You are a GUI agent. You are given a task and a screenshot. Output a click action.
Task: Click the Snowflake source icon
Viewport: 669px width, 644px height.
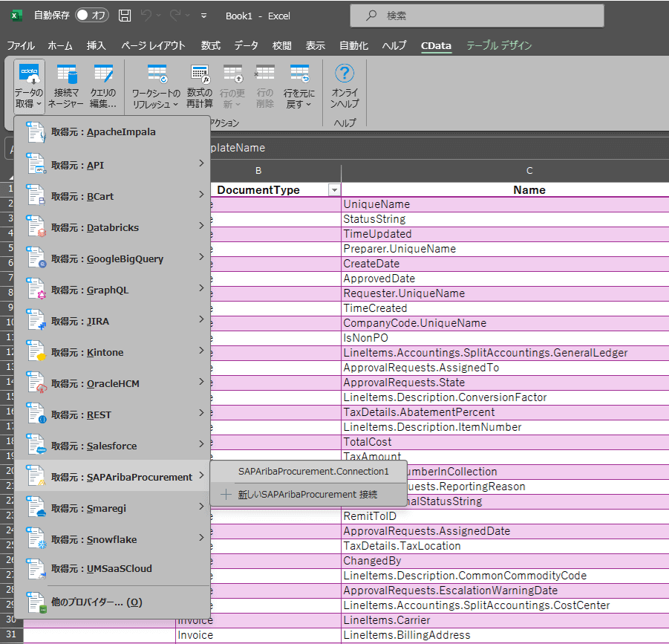[x=36, y=539]
